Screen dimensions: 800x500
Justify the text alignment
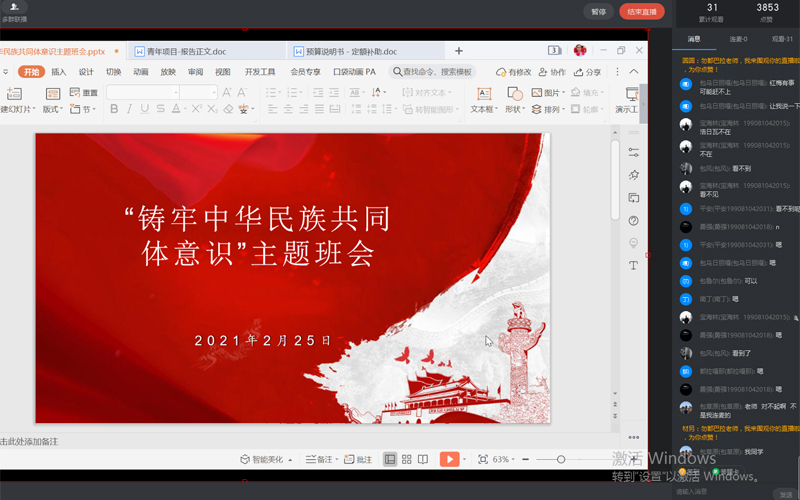coord(319,109)
